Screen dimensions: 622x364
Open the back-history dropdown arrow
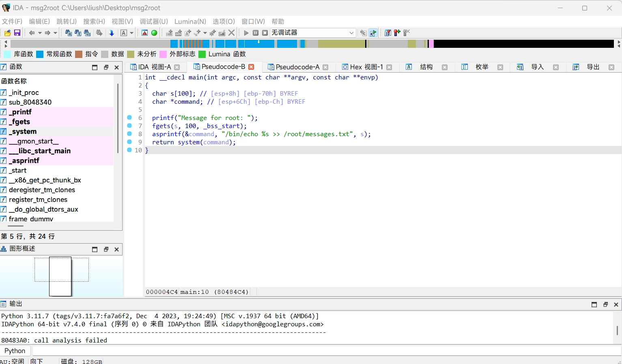click(x=40, y=33)
